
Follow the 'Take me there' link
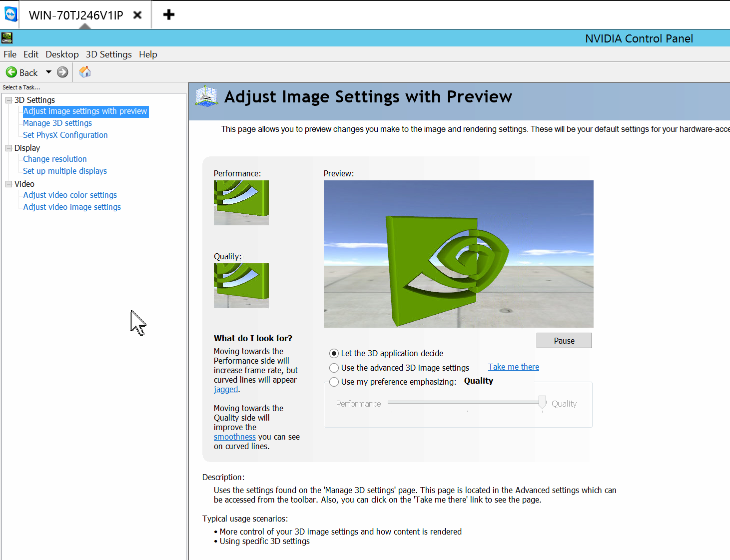coord(513,367)
